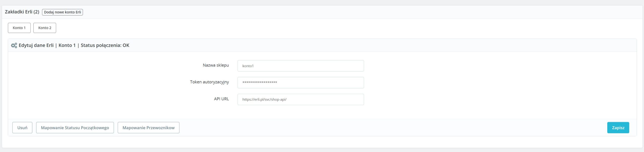Click the Status połączenia: OK header text
This screenshot has height=152, width=644.
coord(105,45)
